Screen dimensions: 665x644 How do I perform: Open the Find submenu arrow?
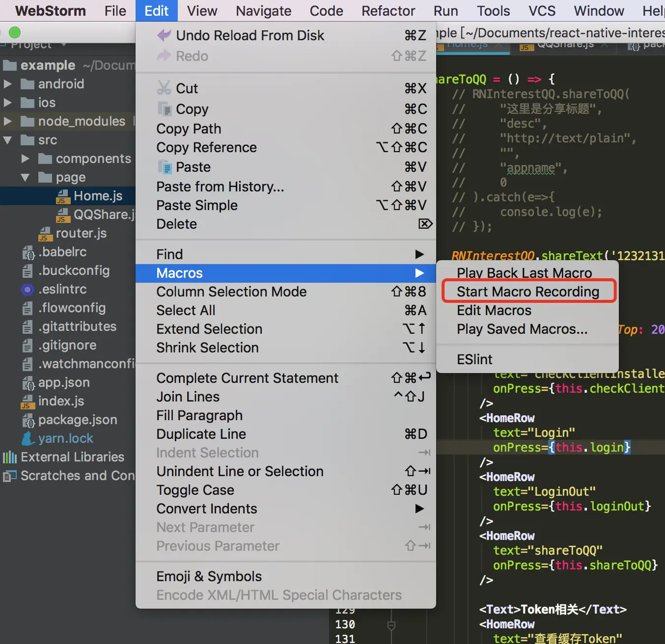tap(419, 254)
